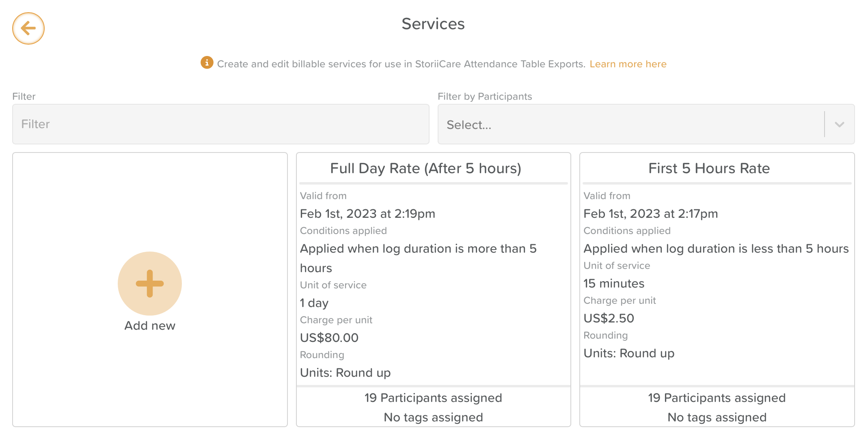
Task: Open the Full Day Rate (After 5 hours) card title
Action: (x=425, y=168)
